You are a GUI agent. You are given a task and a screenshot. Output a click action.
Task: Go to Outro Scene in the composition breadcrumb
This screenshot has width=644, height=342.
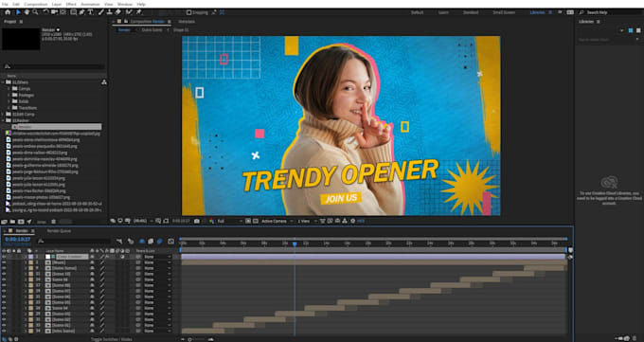tap(152, 30)
